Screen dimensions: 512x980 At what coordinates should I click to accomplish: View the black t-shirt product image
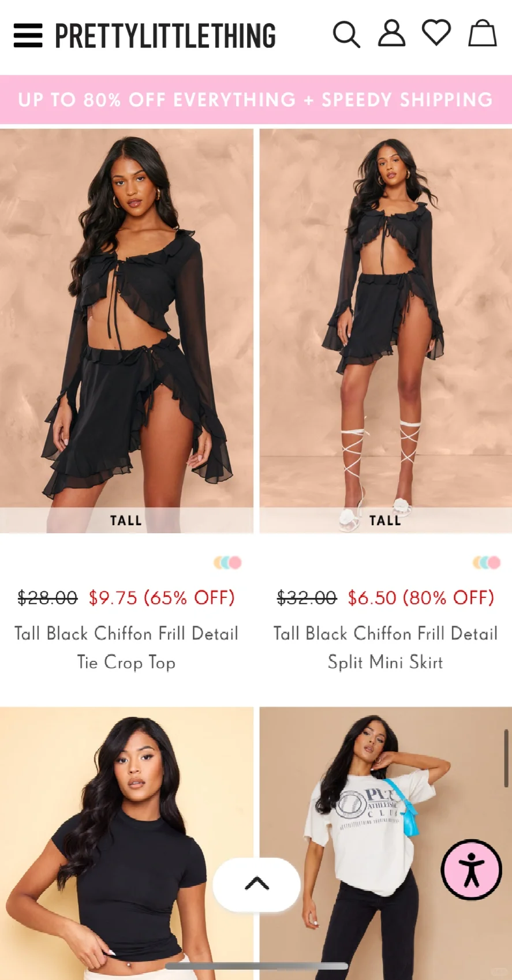click(126, 843)
